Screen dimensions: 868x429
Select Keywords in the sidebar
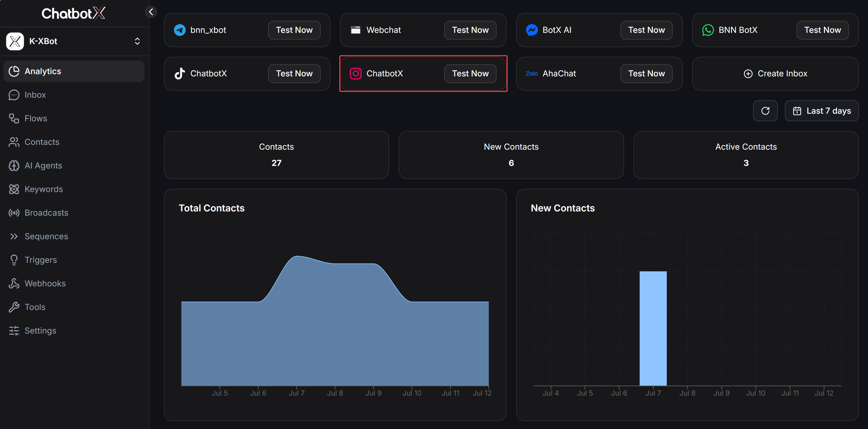click(74, 189)
